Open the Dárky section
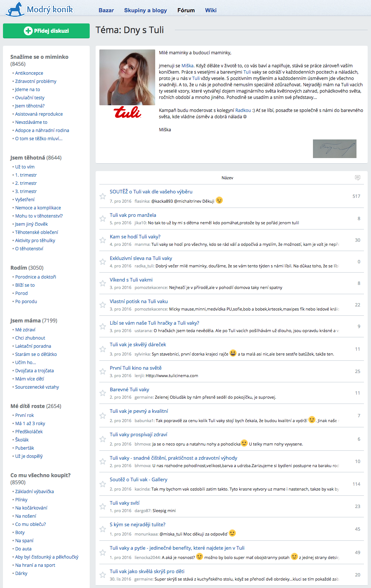 click(x=21, y=573)
